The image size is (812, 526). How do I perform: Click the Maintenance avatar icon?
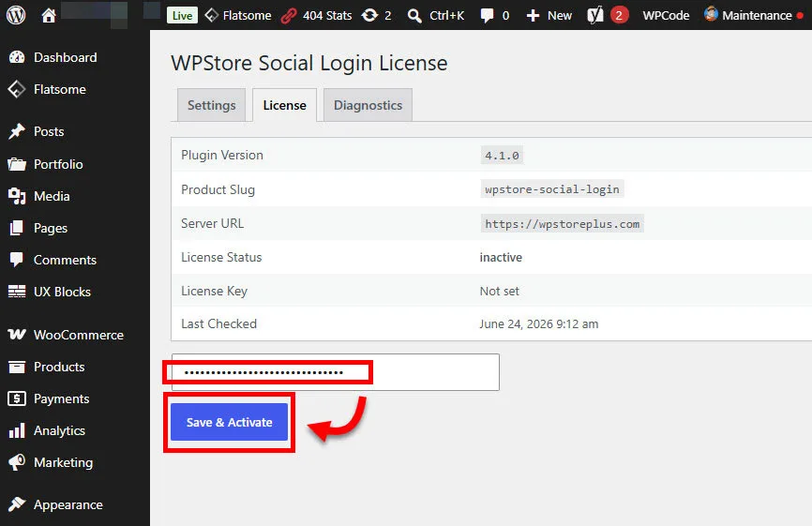[x=711, y=14]
